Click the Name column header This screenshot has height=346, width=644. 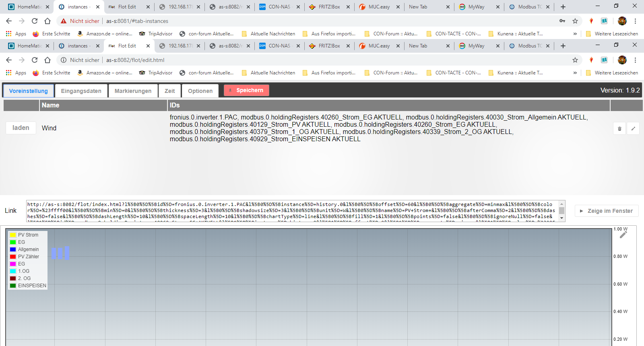(103, 105)
